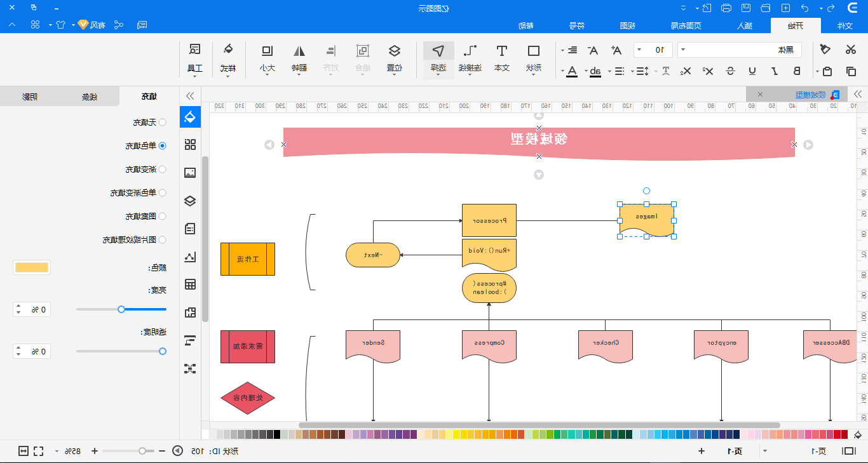868x463 pixels.
Task: Click the fullscreen icon in status bar
Action: click(39, 451)
